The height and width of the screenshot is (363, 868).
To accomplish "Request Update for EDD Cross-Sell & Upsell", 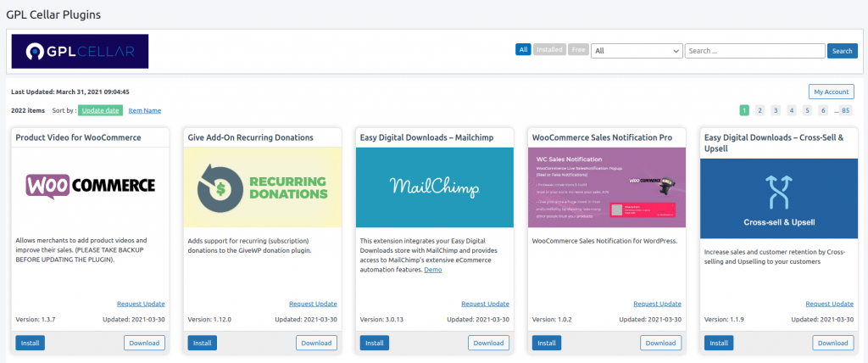I will point(829,304).
